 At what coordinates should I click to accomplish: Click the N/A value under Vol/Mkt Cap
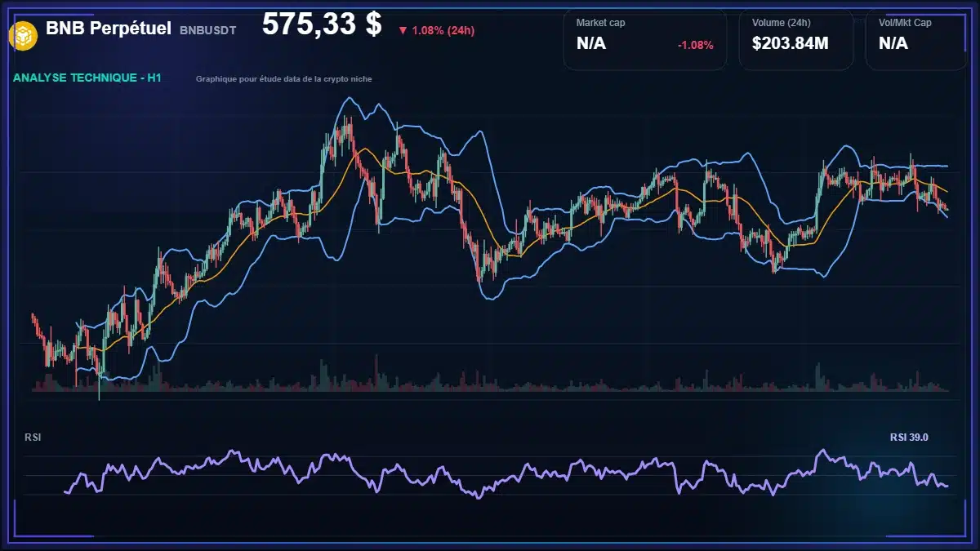[893, 44]
